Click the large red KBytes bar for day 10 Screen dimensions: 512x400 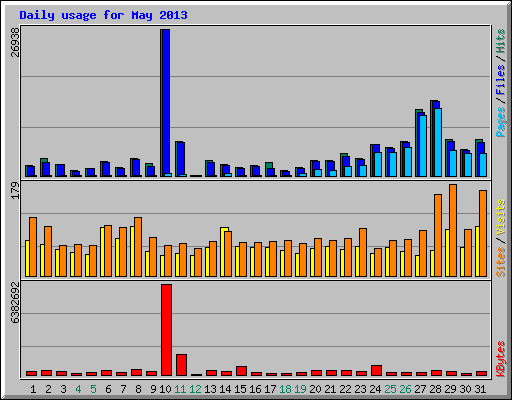167,330
